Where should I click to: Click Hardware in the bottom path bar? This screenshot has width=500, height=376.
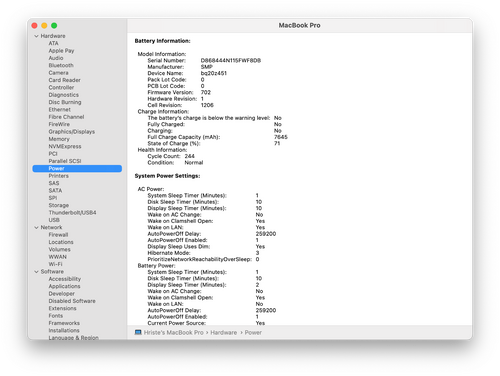[223, 332]
